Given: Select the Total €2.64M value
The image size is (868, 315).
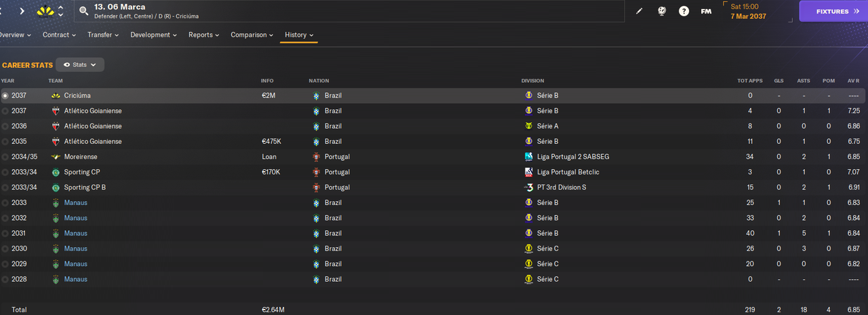Looking at the screenshot, I should pyautogui.click(x=273, y=310).
